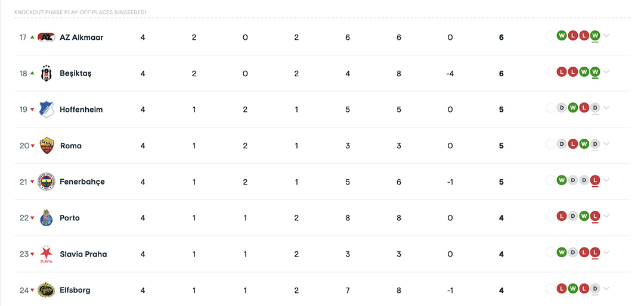Click the AZ Alkmaar club crest
Image resolution: width=644 pixels, height=306 pixels.
tap(47, 38)
